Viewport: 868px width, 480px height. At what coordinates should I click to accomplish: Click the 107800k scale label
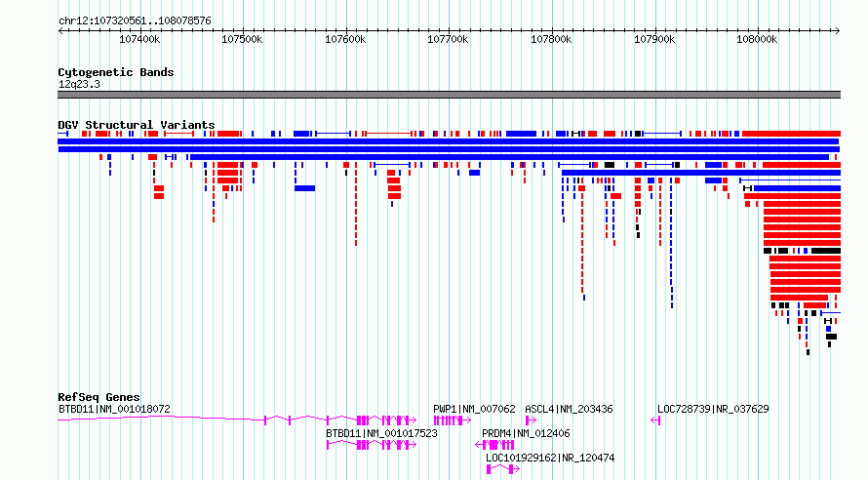click(551, 39)
